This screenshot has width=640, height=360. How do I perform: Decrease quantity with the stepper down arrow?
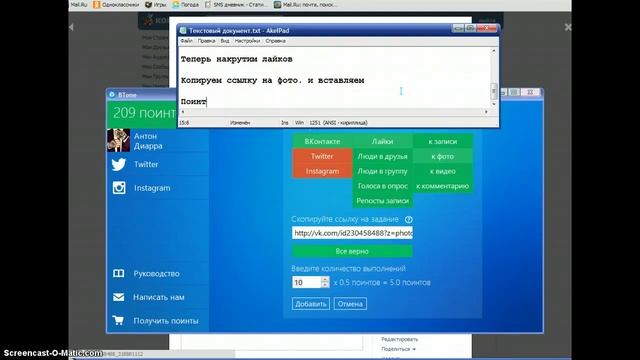tap(325, 285)
